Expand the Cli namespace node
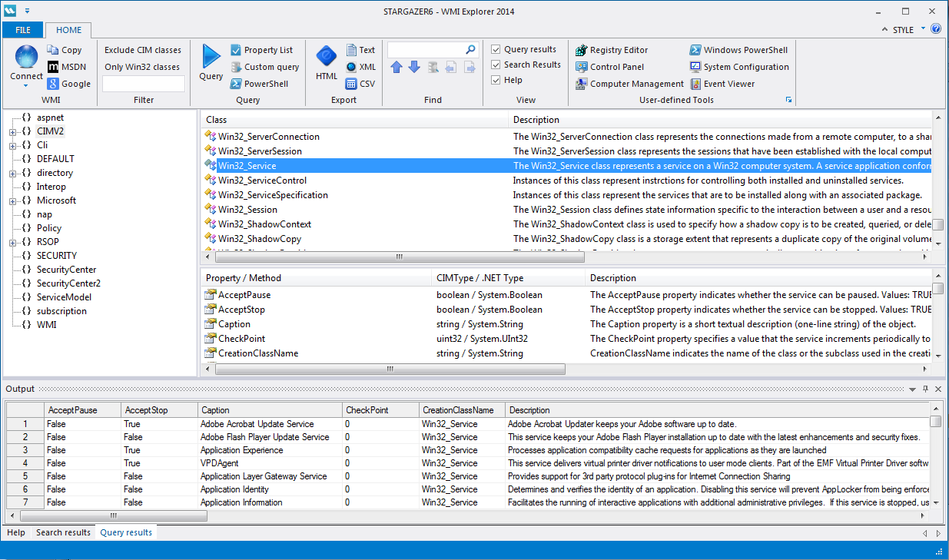The width and height of the screenshot is (949, 560). (x=12, y=145)
